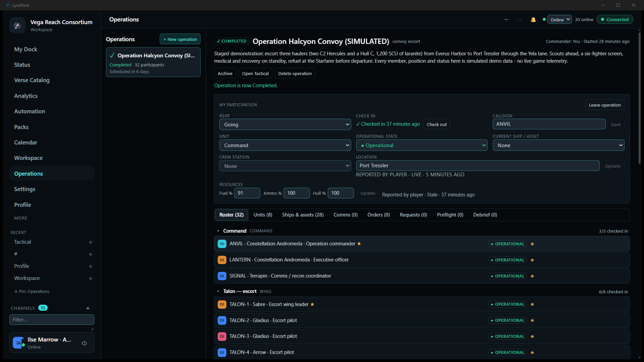Select the Comms (0) tab
The height and width of the screenshot is (362, 644).
pos(345,215)
